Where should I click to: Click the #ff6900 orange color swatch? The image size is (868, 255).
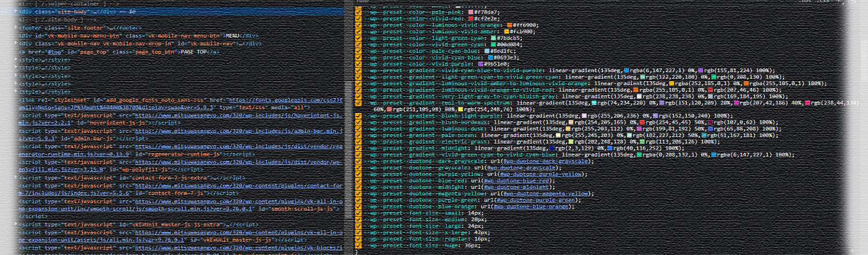pos(509,25)
